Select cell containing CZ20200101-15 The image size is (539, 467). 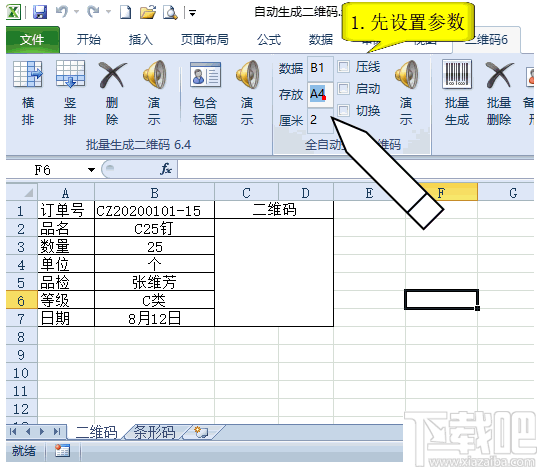click(x=154, y=210)
